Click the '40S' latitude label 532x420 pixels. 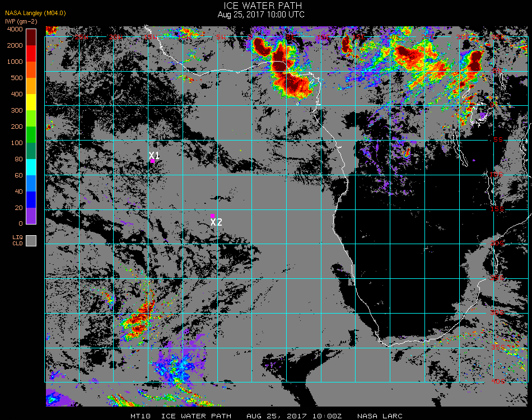pyautogui.click(x=498, y=382)
